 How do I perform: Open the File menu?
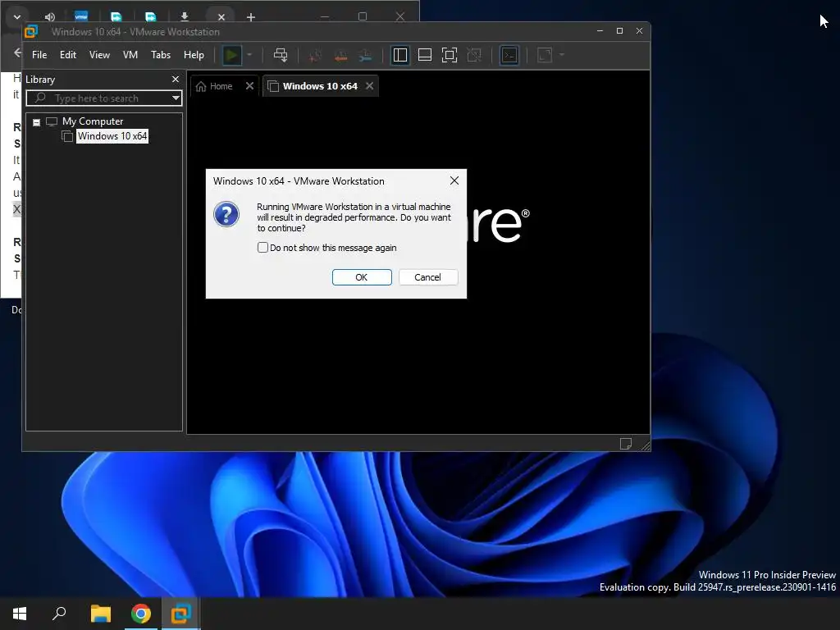coord(39,55)
